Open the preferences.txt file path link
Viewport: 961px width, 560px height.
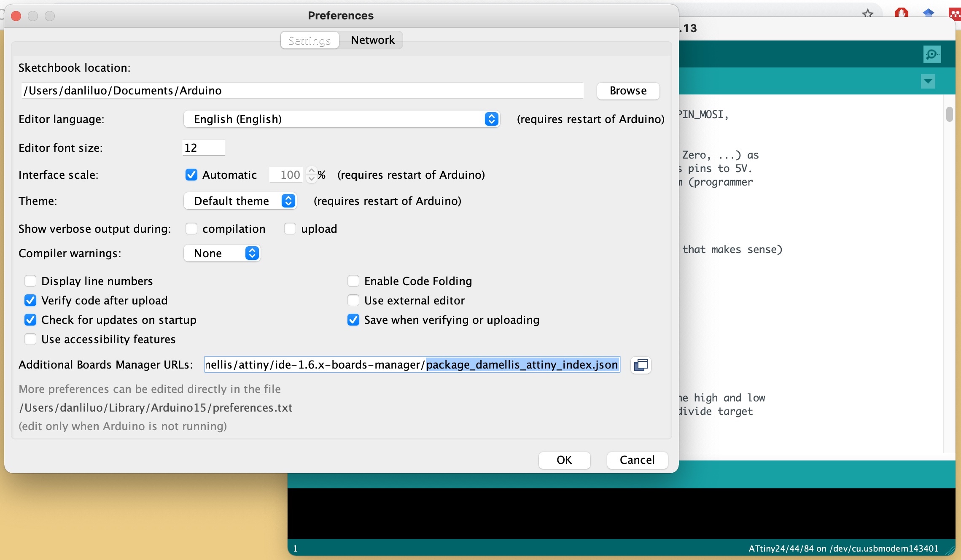point(156,408)
